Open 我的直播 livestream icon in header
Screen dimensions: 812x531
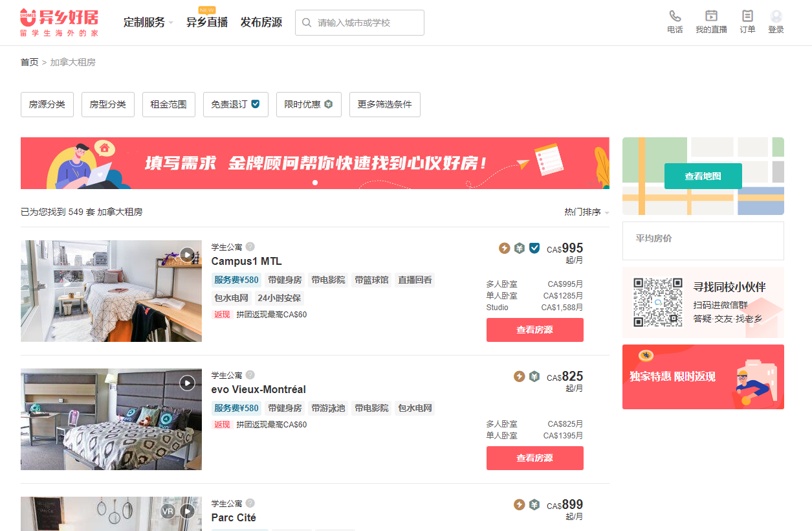(711, 17)
